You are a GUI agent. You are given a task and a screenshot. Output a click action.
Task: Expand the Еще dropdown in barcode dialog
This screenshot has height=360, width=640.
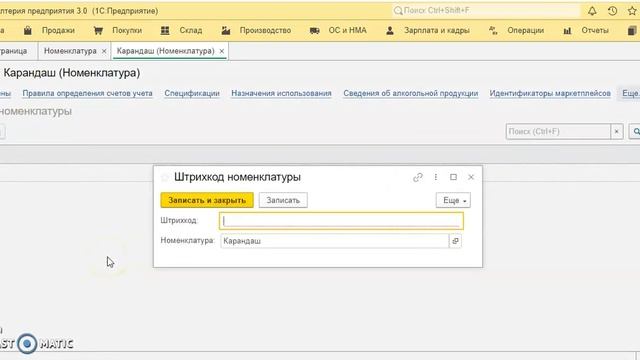(x=453, y=200)
